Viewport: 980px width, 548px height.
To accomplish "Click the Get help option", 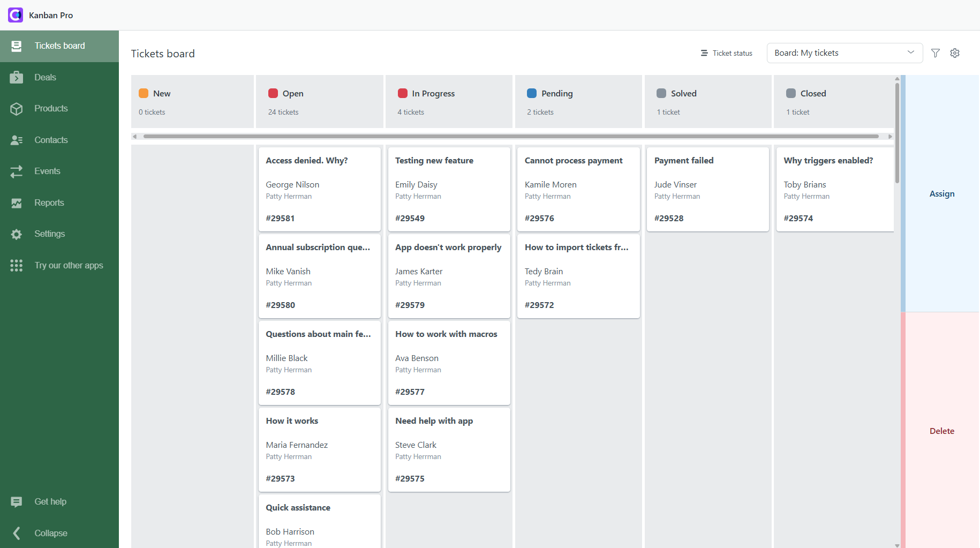I will pos(50,501).
